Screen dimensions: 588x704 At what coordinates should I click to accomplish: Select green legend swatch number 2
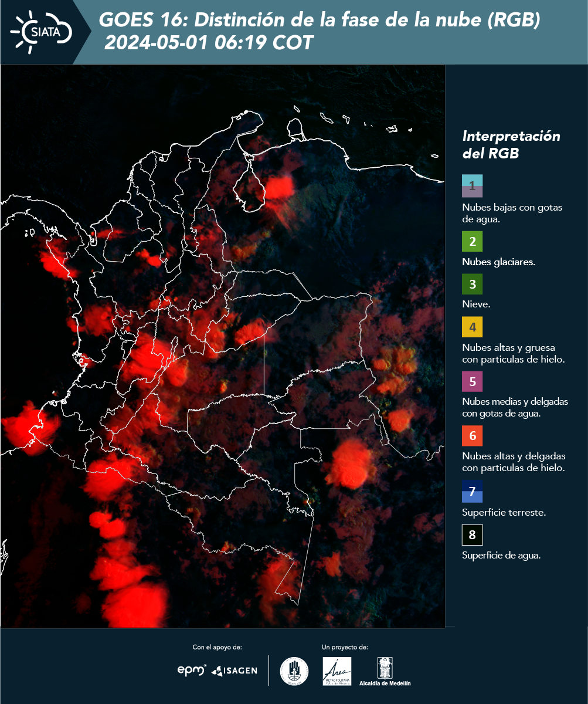tap(473, 241)
